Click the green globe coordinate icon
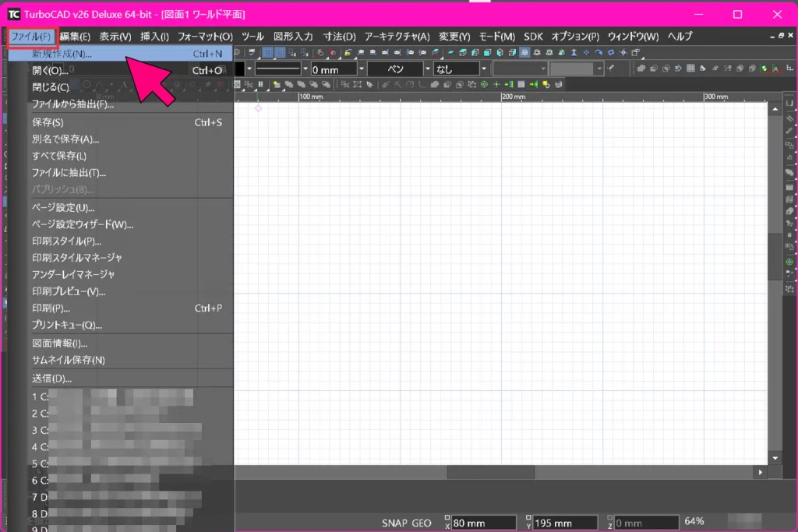 764,69
